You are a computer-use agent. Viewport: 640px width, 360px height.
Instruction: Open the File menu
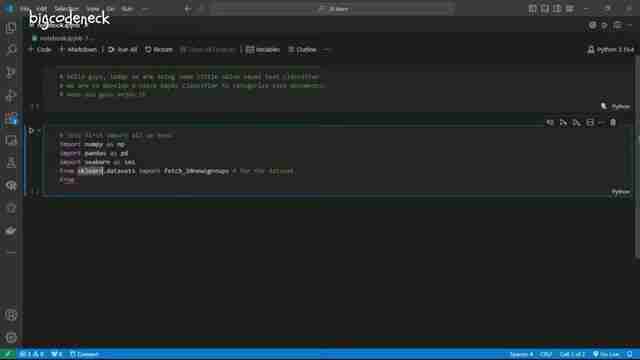click(x=24, y=9)
